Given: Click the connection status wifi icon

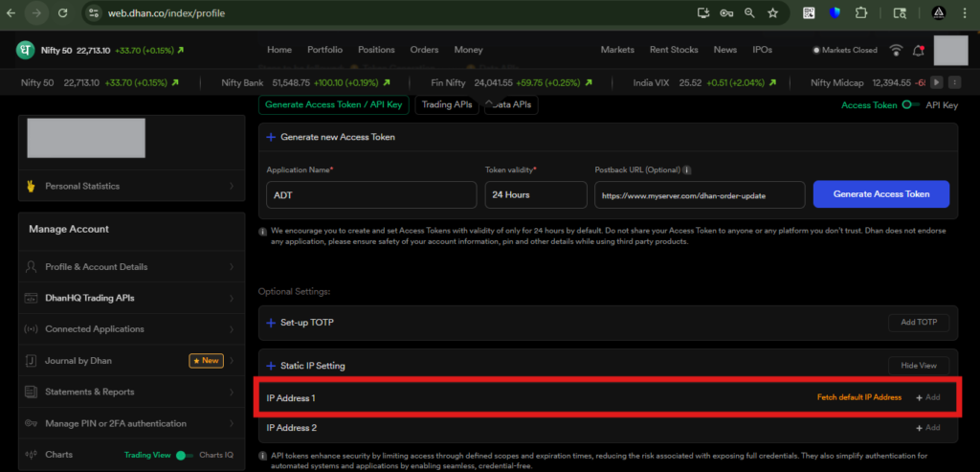Looking at the screenshot, I should point(896,50).
